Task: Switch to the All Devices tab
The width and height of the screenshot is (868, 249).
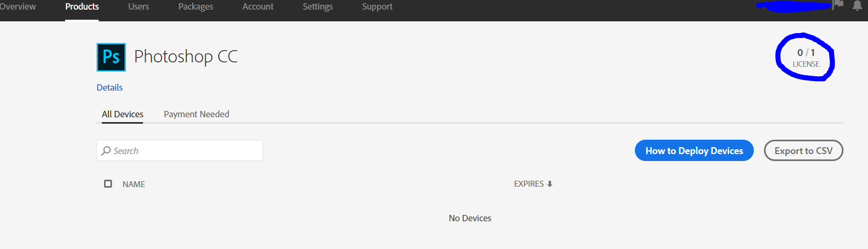Action: [123, 114]
